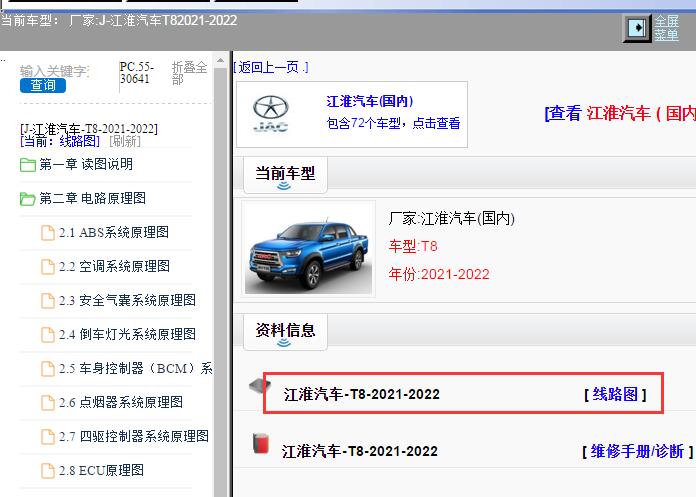The image size is (696, 497).
Task: Click page icon of 2.8 ECU原理图
Action: (x=47, y=471)
